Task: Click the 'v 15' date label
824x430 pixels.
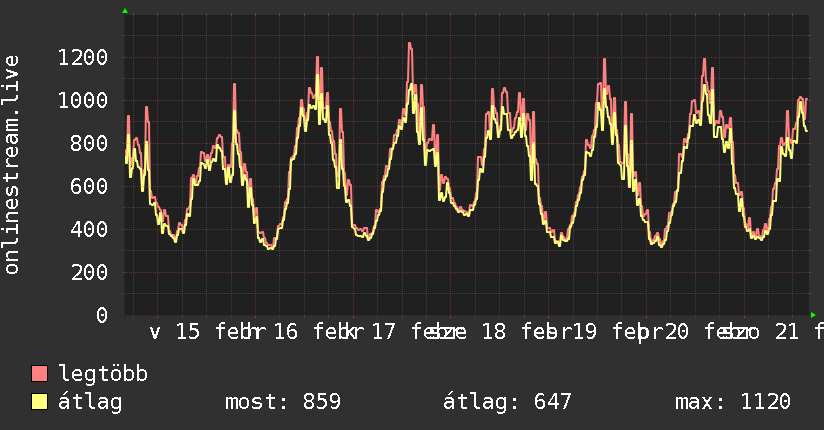Action: point(174,332)
